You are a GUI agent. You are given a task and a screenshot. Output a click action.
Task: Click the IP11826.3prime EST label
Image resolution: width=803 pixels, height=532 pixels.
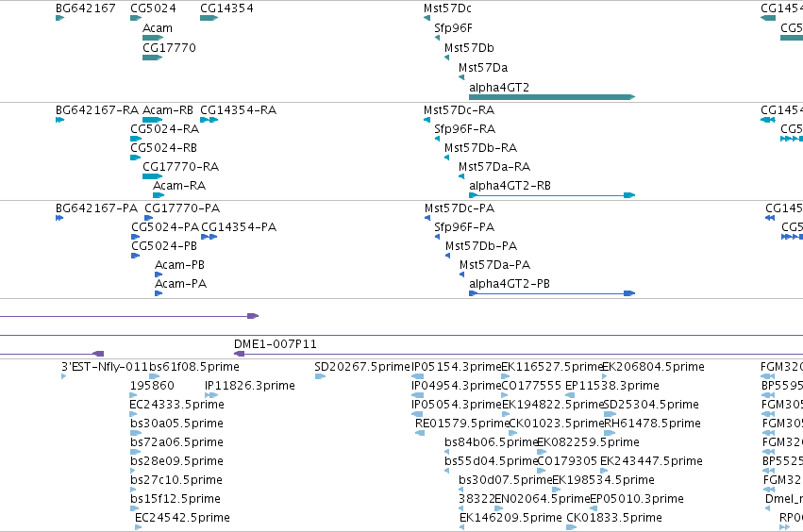point(250,386)
